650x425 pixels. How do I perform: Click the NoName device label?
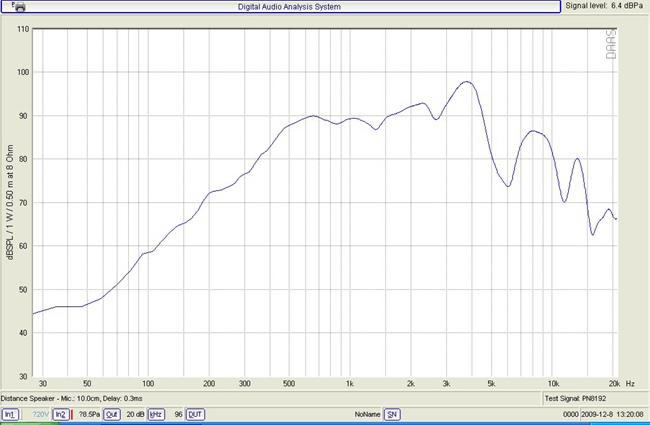[x=367, y=414]
